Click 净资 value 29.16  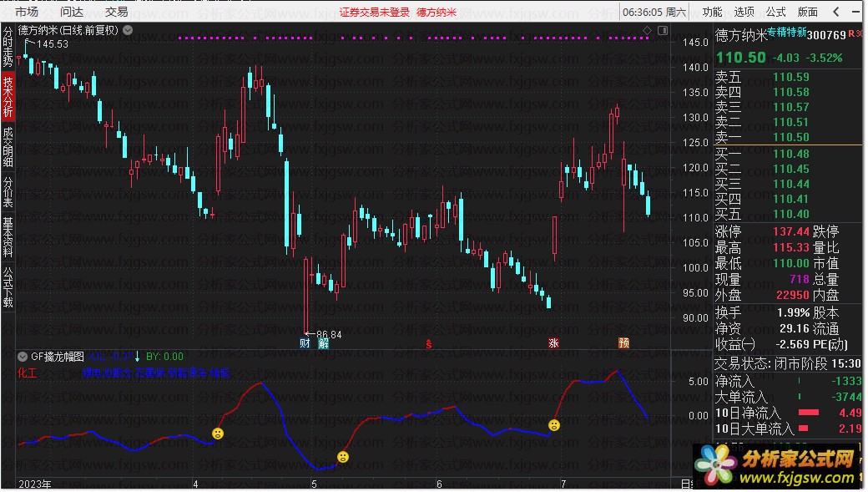pyautogui.click(x=795, y=328)
